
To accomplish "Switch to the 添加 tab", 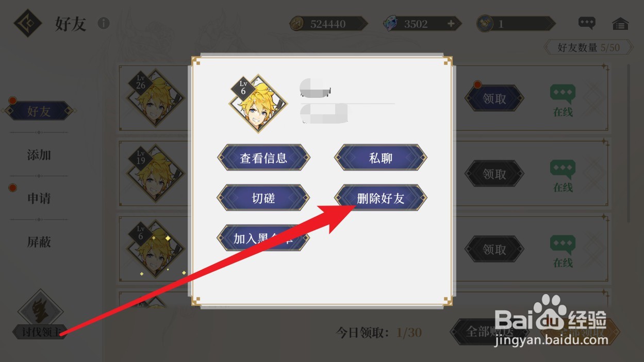I will click(39, 154).
